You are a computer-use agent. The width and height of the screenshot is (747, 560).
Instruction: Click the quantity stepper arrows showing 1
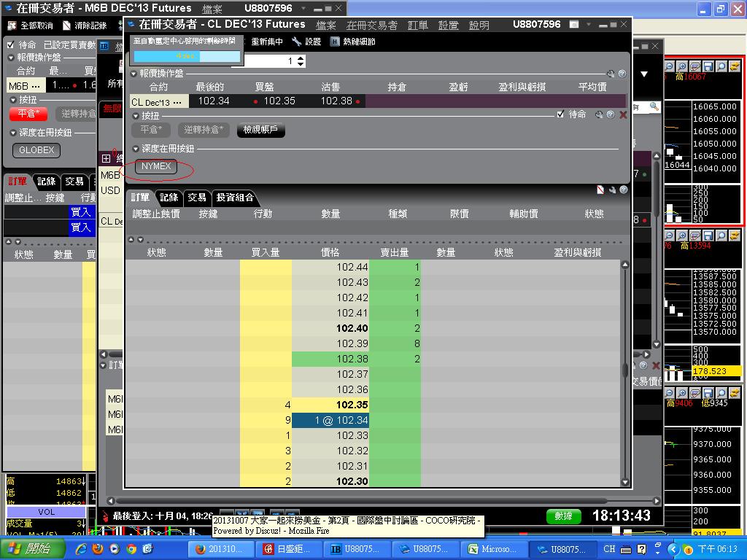[300, 61]
